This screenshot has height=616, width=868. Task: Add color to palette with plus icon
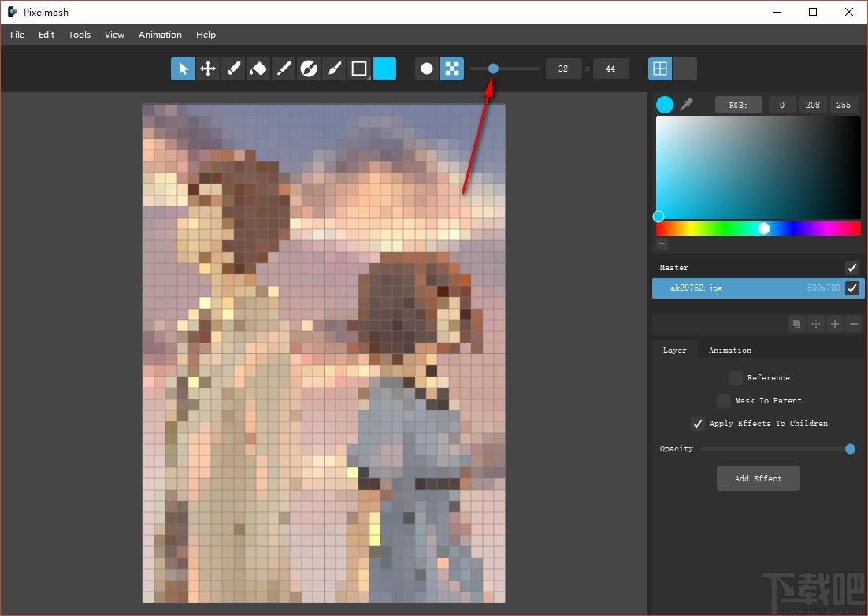[x=662, y=243]
